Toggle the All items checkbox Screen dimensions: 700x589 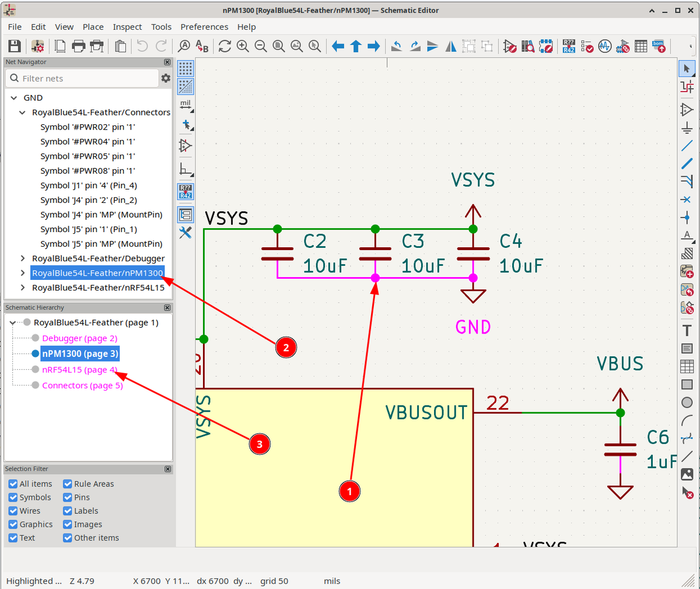pyautogui.click(x=13, y=484)
